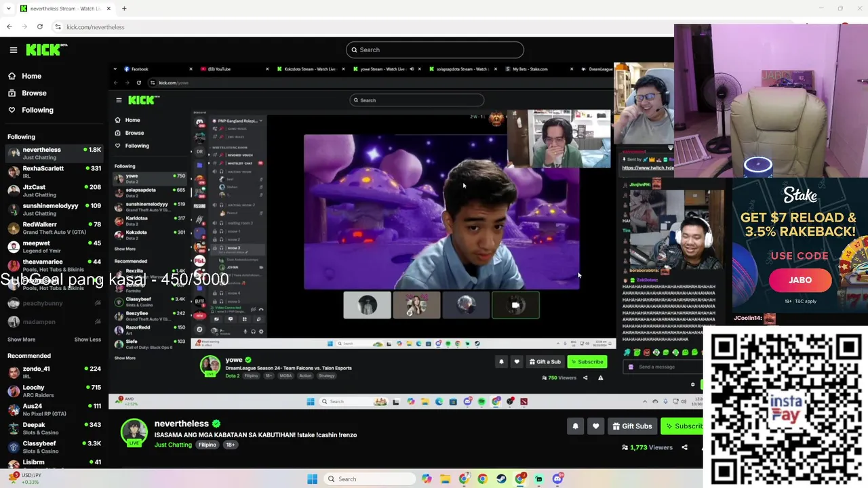Open nevertheless channel in Following list

click(x=54, y=153)
